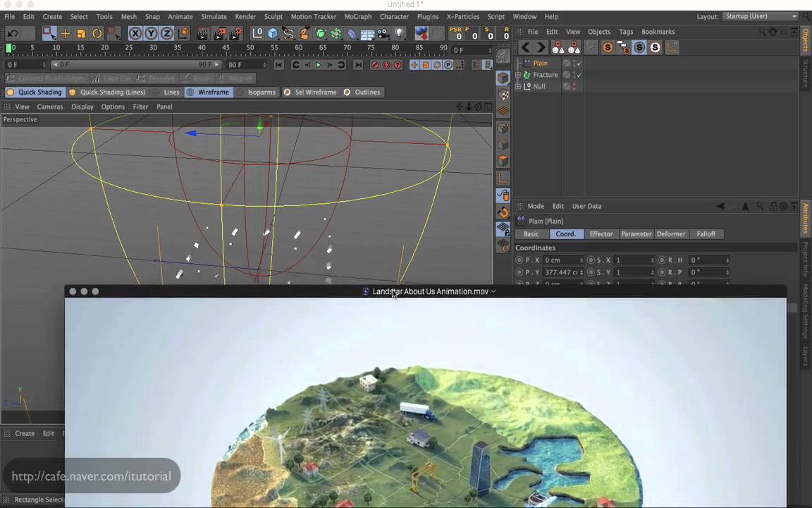
Task: Toggle the Plain effector enable checkmark
Action: point(579,64)
